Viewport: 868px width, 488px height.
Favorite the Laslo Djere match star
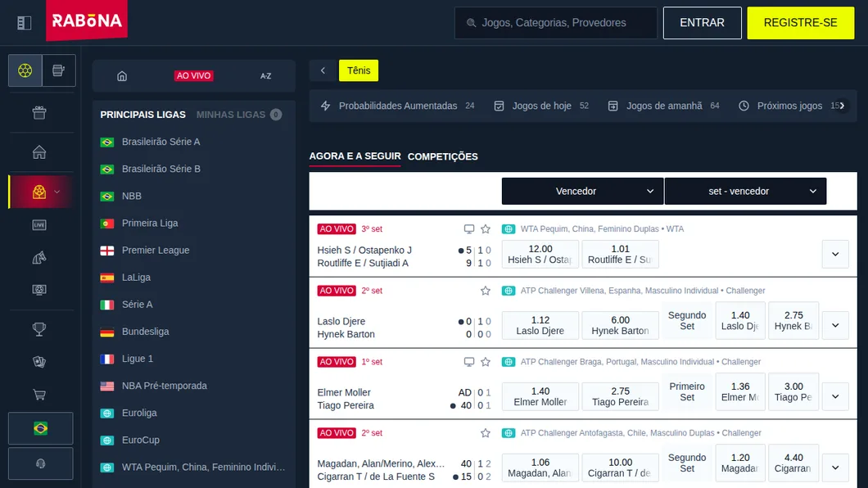tap(486, 291)
